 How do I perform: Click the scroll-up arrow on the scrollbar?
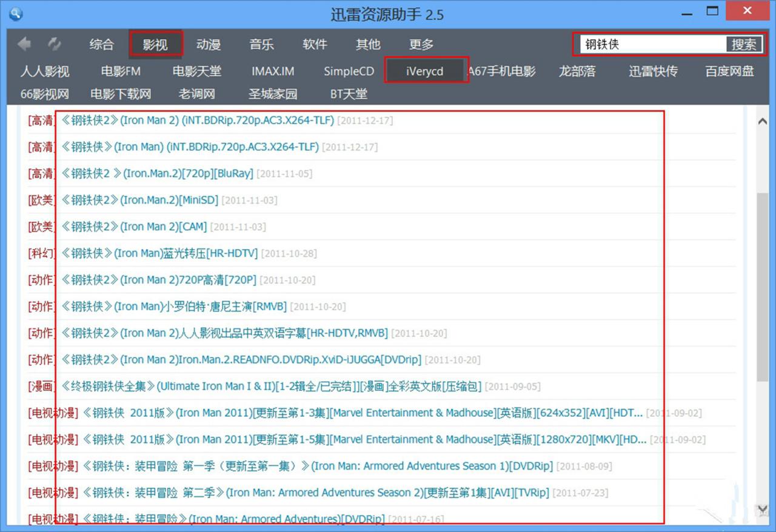[x=763, y=121]
